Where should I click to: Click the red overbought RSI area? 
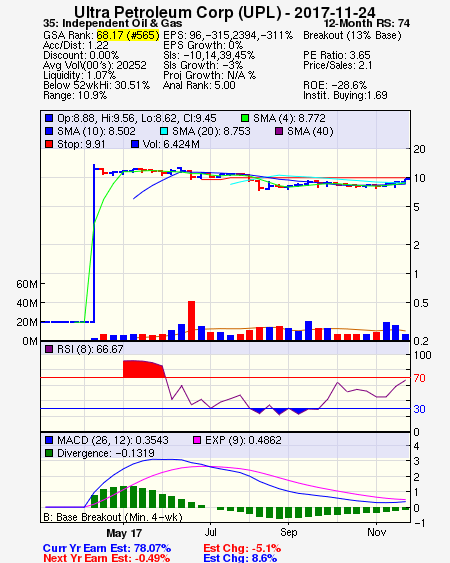(143, 369)
